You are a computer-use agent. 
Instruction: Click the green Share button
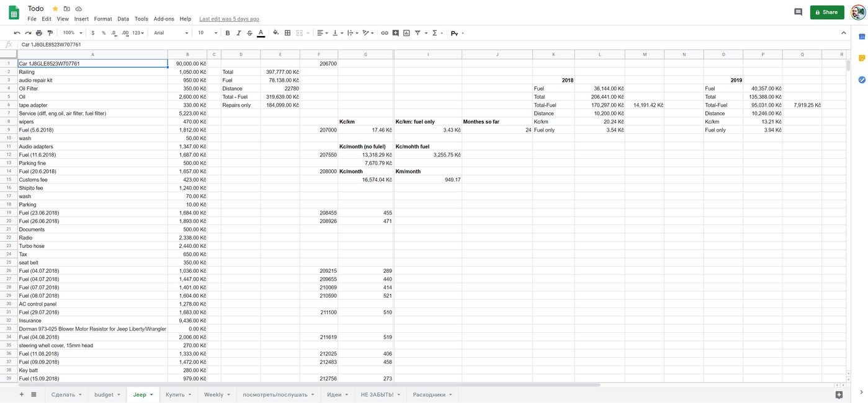point(826,12)
